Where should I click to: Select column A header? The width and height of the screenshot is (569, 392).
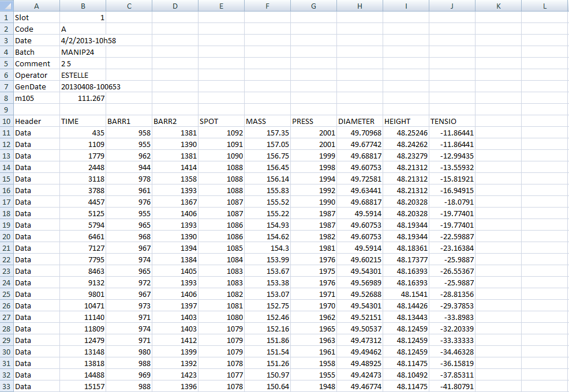[37, 6]
